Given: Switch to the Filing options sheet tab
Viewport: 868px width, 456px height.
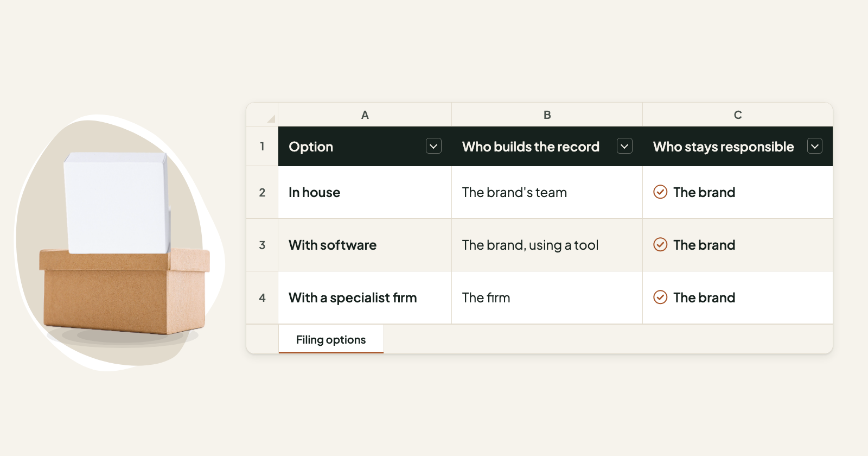Looking at the screenshot, I should click(331, 339).
